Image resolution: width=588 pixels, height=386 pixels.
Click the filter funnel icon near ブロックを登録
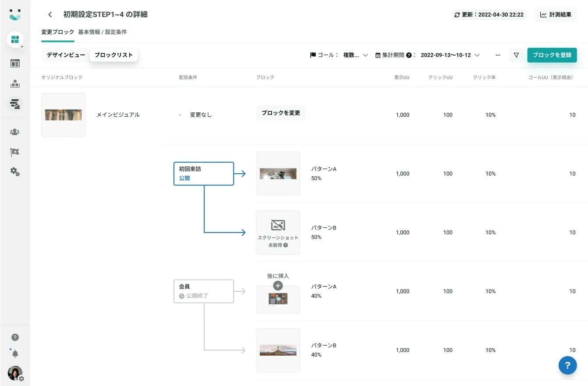516,55
